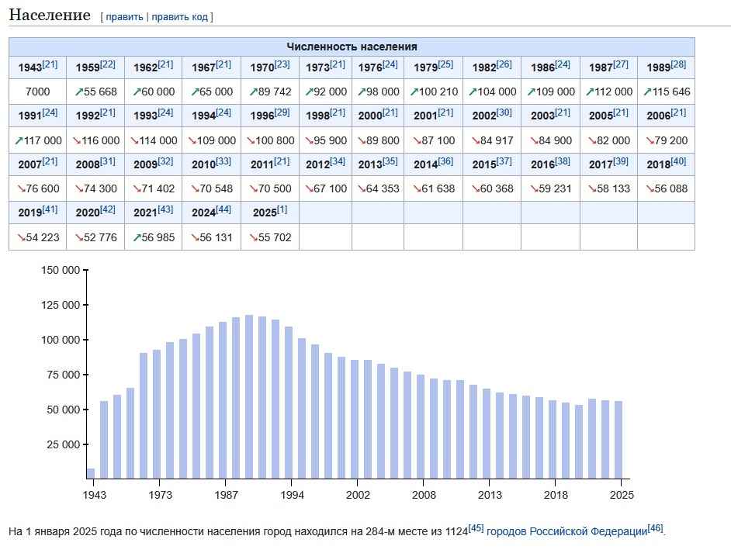The height and width of the screenshot is (560, 731).
Task: Follow the "городов Российской Федерации" link
Action: click(566, 531)
